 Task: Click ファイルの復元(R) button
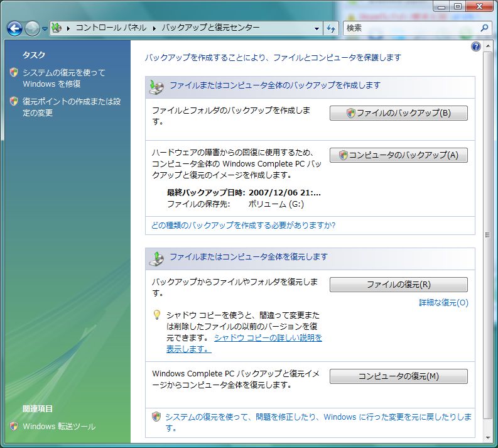[399, 285]
